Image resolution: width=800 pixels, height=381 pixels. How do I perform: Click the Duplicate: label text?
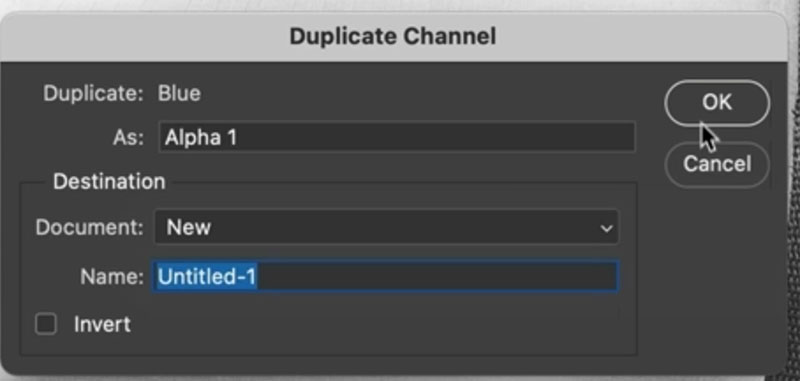94,93
